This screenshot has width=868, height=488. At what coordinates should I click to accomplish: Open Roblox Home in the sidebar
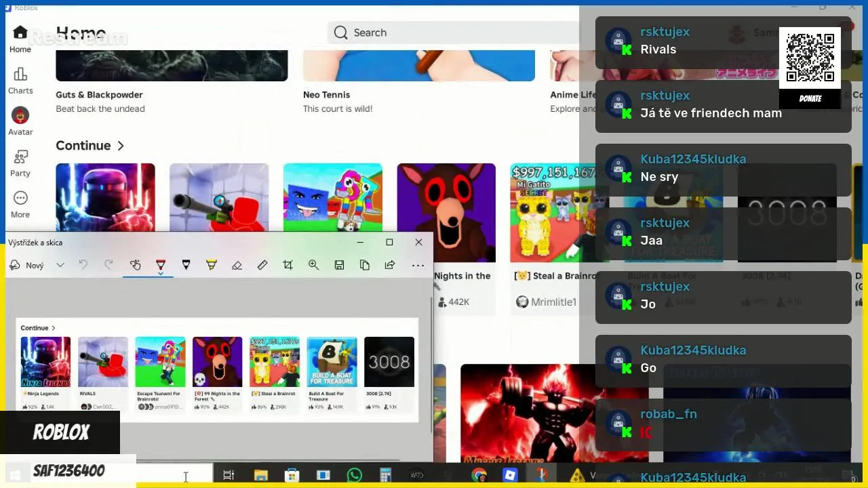[x=20, y=39]
